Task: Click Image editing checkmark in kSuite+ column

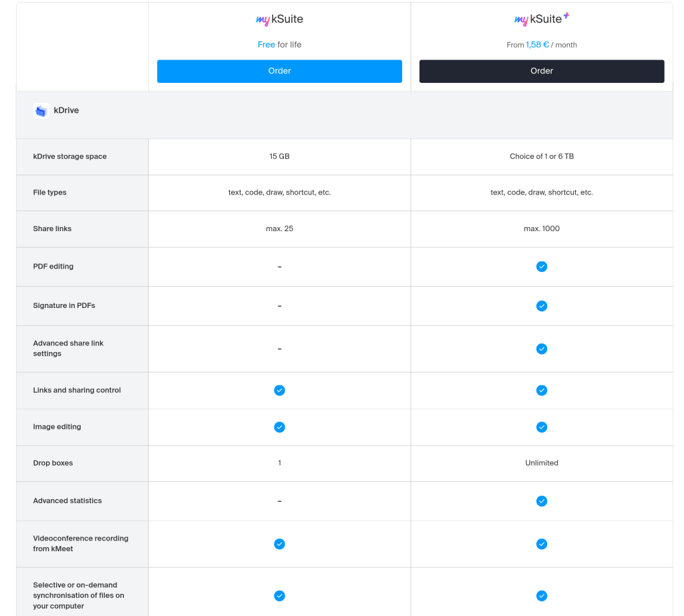Action: pyautogui.click(x=542, y=427)
